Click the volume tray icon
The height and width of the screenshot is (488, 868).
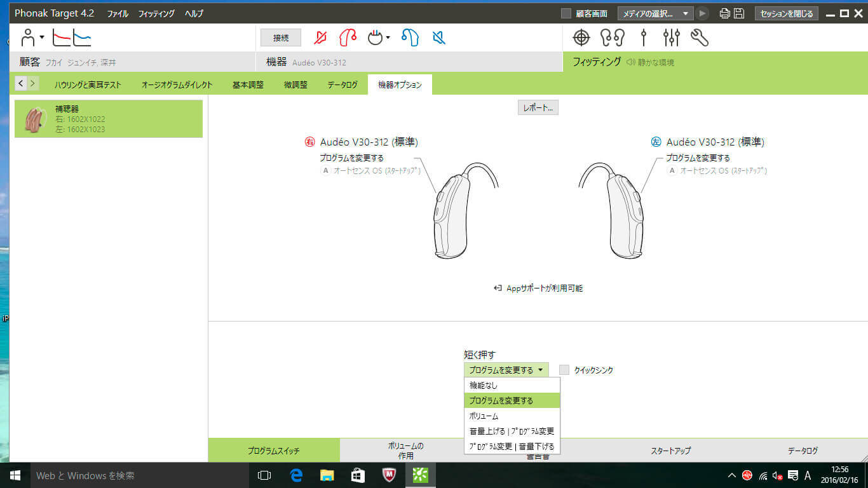point(777,475)
